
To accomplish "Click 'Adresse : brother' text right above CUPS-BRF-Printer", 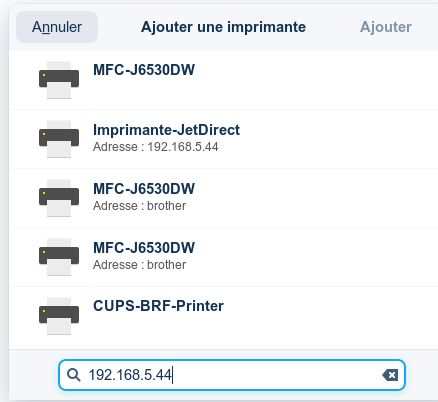I will 139,265.
